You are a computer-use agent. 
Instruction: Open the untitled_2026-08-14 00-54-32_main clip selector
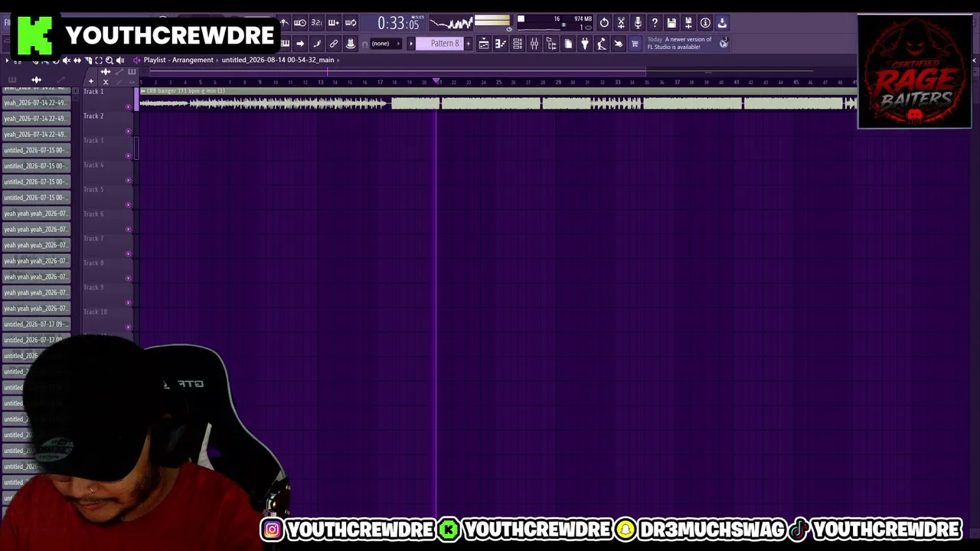(x=278, y=60)
